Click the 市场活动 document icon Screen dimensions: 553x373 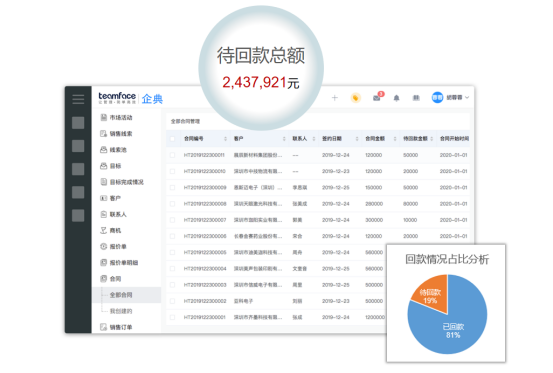(x=104, y=117)
